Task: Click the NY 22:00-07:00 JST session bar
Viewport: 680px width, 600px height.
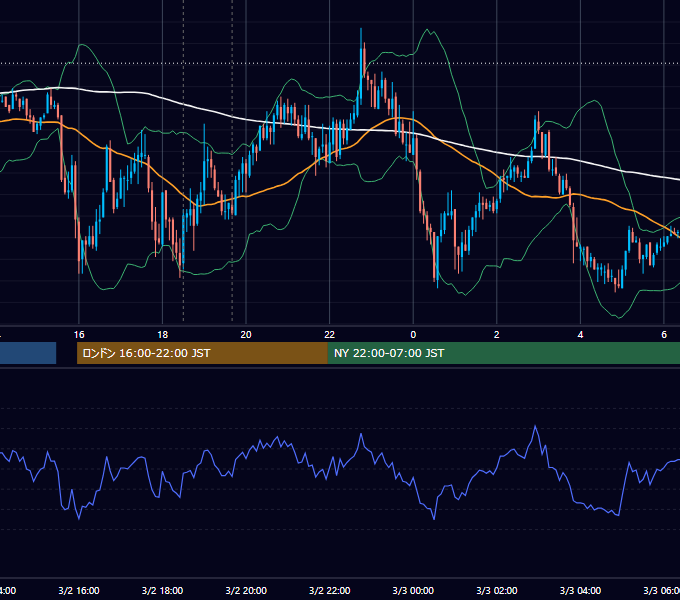Action: pos(503,353)
